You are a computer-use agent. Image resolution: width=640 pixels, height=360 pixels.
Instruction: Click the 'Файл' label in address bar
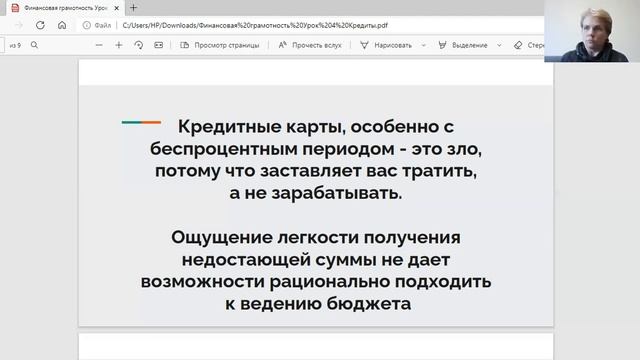click(x=103, y=25)
